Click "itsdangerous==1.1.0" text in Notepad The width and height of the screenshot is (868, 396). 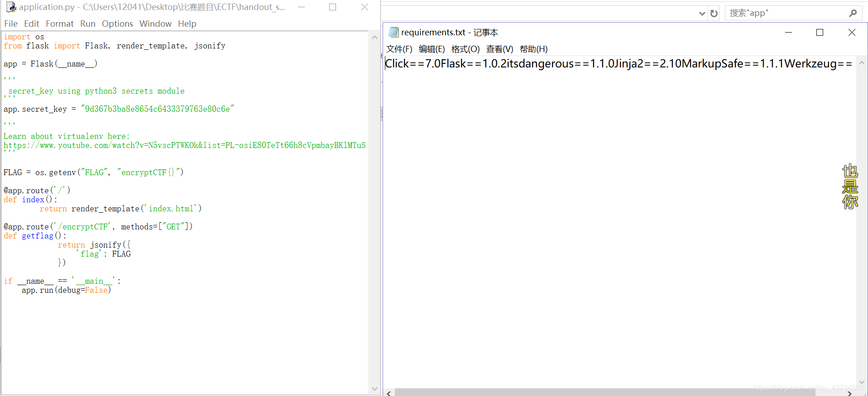coord(561,64)
